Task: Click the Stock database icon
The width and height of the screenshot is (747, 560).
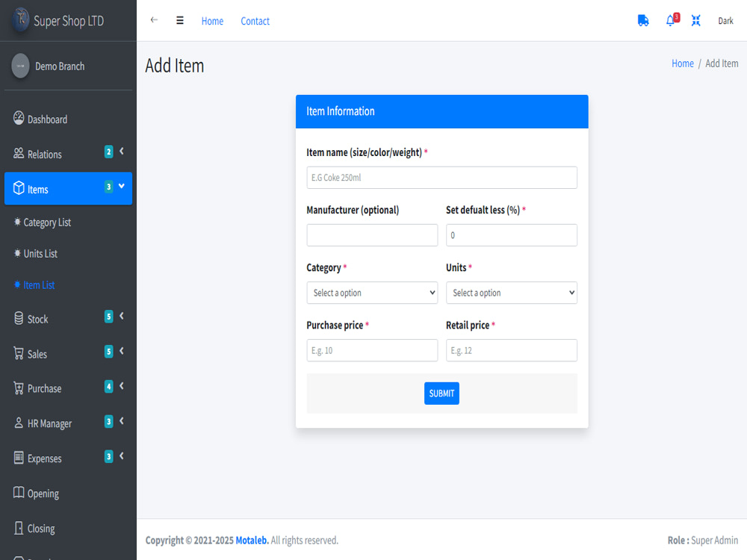Action: (x=19, y=318)
